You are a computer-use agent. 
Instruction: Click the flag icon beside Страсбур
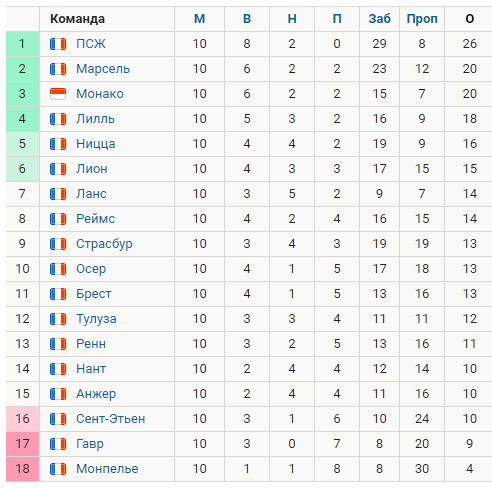point(58,244)
